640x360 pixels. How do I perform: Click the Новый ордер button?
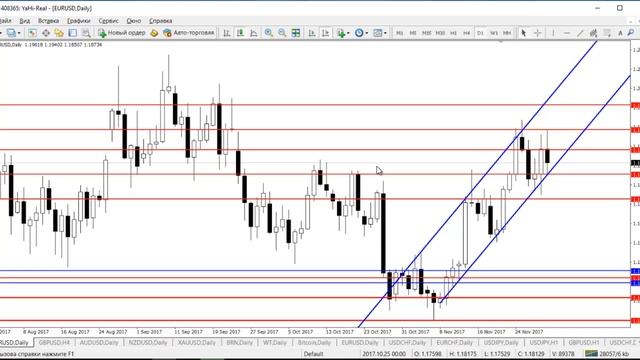[121, 33]
